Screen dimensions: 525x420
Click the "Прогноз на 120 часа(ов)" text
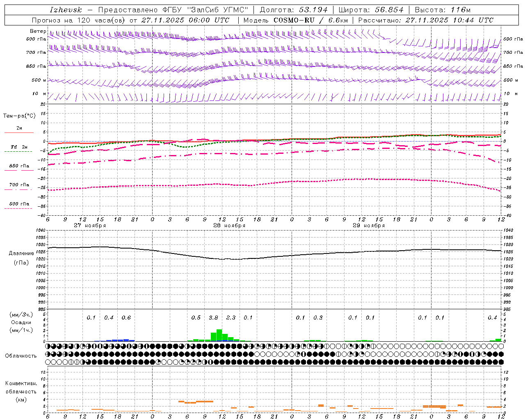point(79,20)
